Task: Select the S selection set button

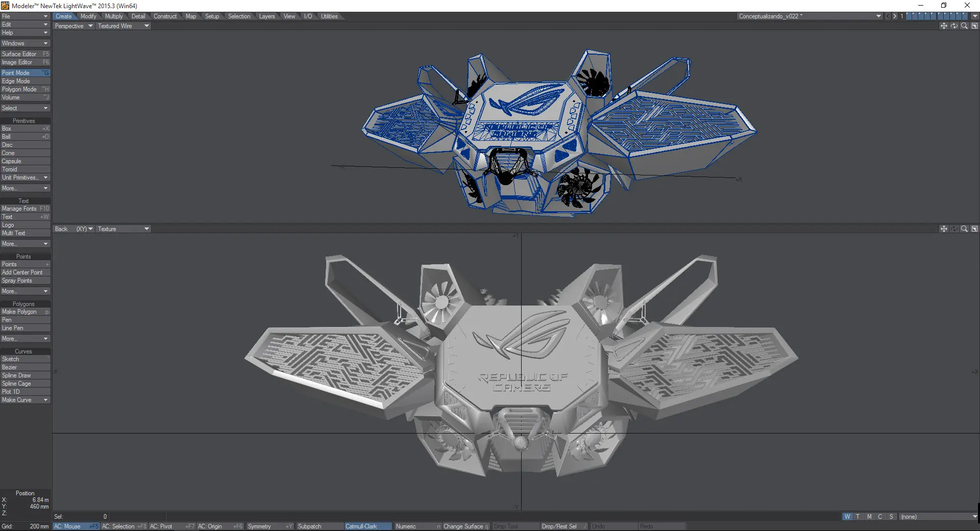Action: 891,517
